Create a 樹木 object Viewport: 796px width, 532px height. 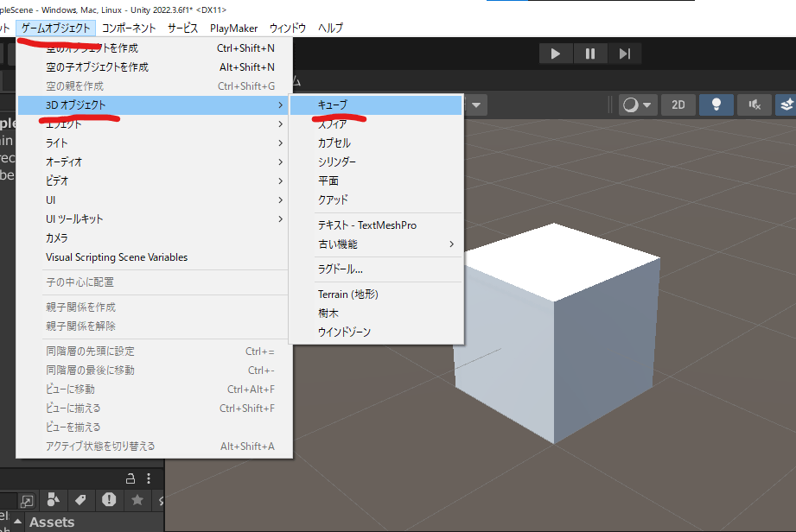click(x=376, y=313)
